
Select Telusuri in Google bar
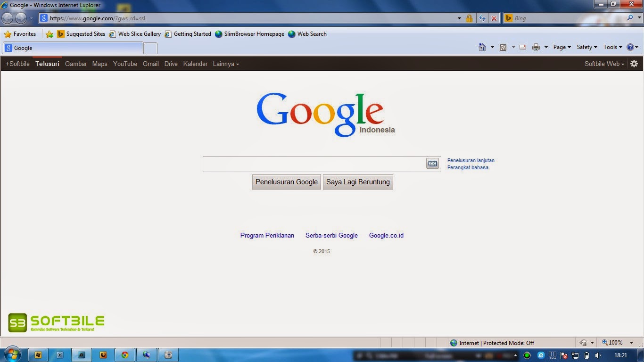pos(47,64)
